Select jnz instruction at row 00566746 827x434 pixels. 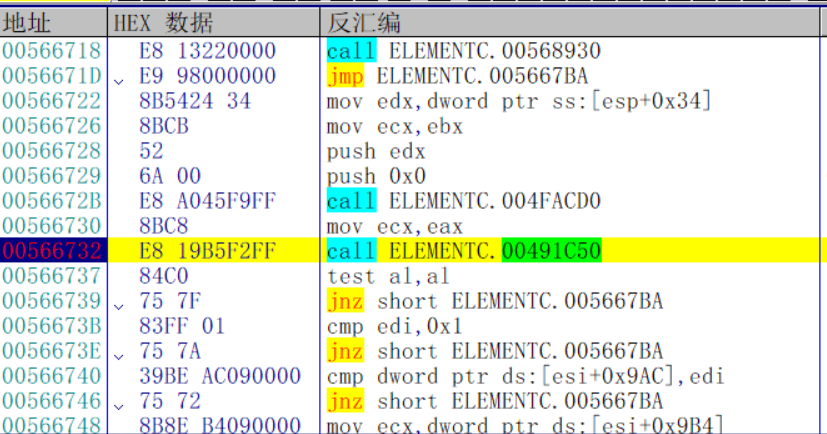495,401
